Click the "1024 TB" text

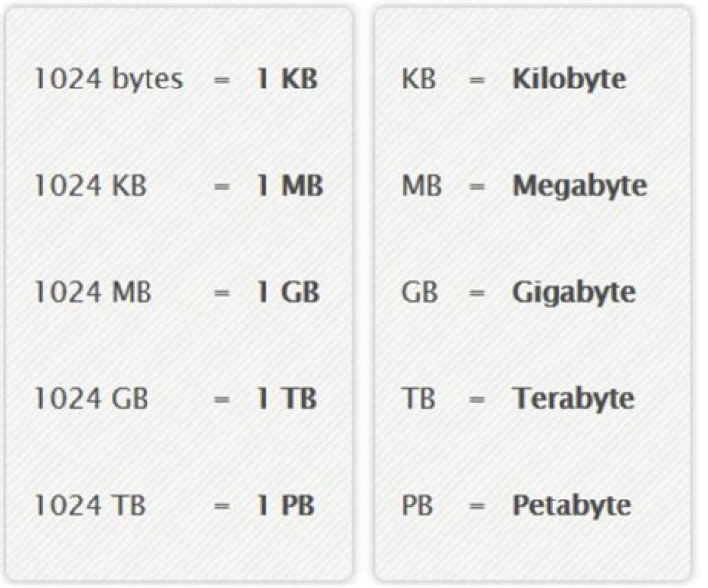coord(89,505)
